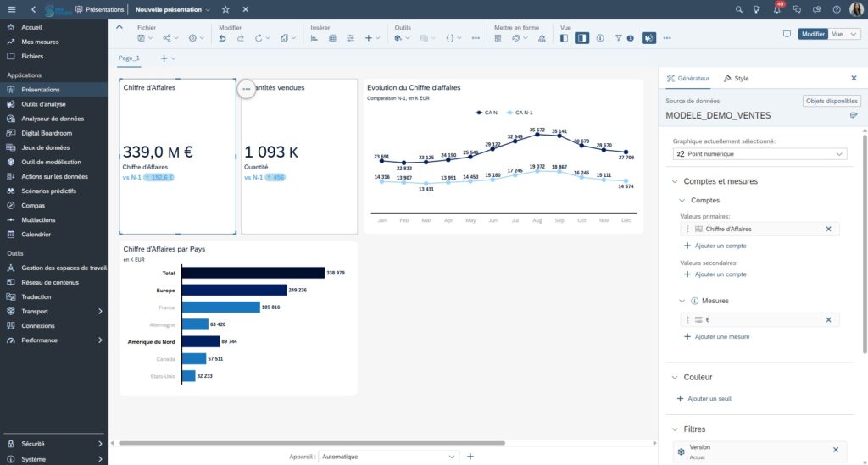Click the undo arrow in Modifier group
This screenshot has width=868, height=465.
point(222,38)
